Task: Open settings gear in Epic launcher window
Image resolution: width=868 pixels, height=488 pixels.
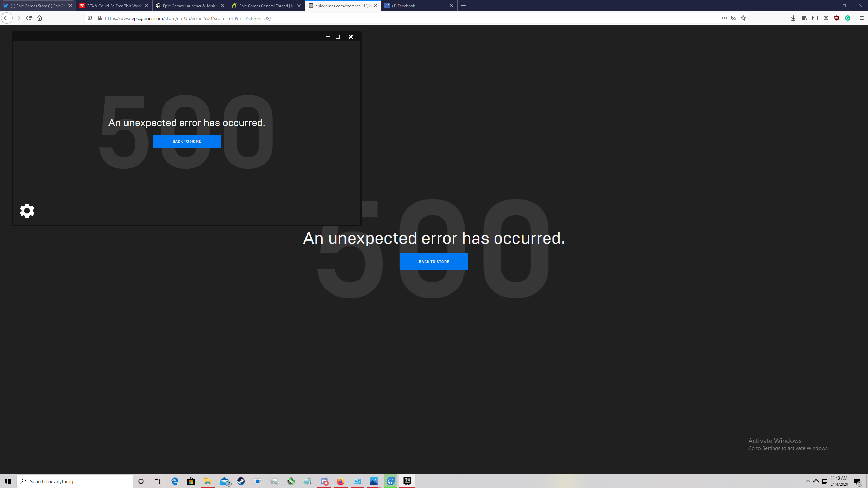Action: (27, 211)
